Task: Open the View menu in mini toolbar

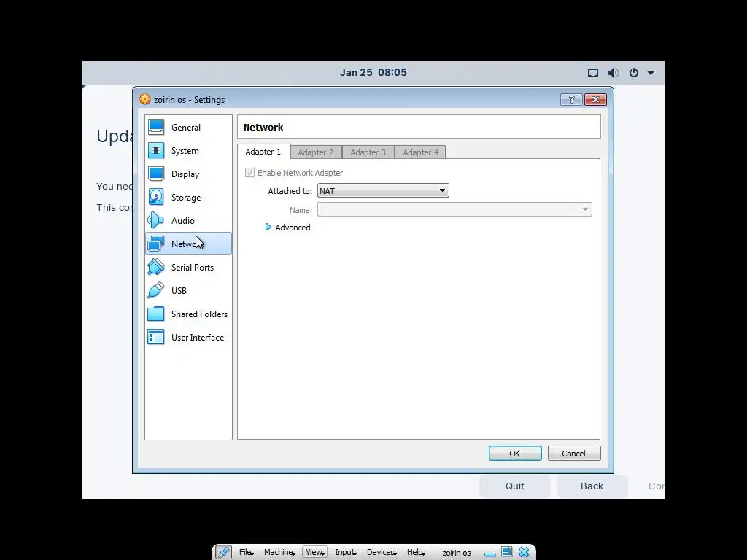Action: 315,552
